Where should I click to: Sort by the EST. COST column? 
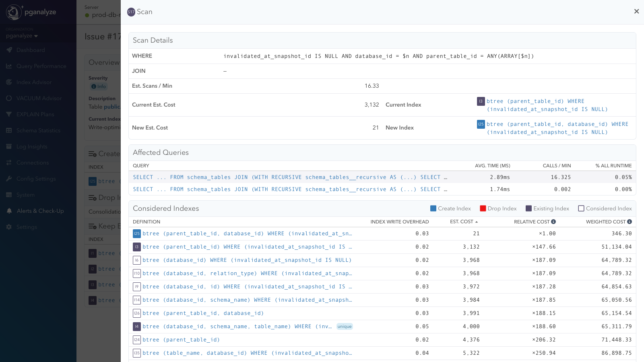coord(464,222)
